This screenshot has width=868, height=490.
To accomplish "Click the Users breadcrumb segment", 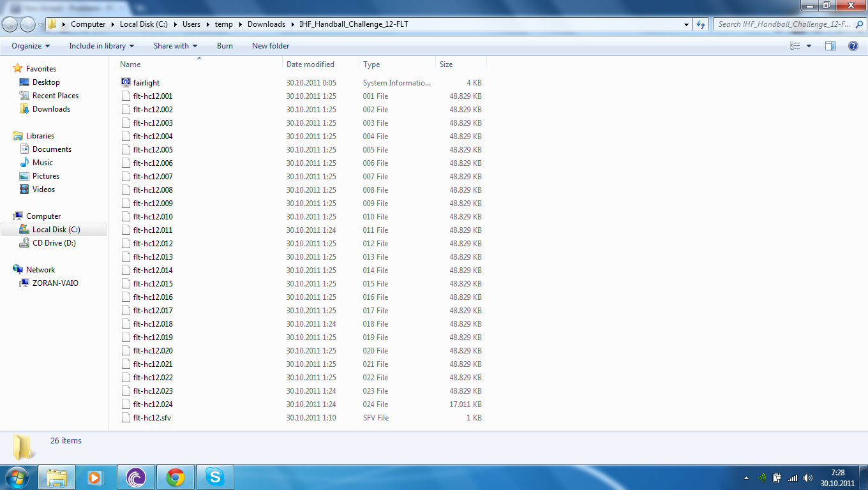I will coord(191,24).
